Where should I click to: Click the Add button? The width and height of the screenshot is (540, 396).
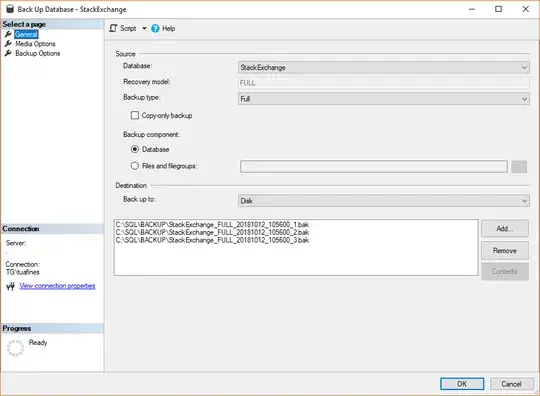pyautogui.click(x=505, y=229)
